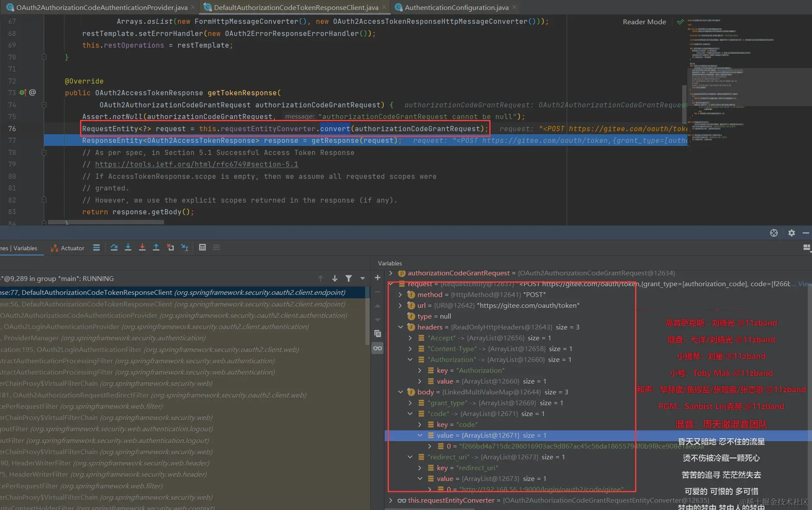812x510 pixels.
Task: Open debug panel settings gear icon
Action: pyautogui.click(x=792, y=233)
